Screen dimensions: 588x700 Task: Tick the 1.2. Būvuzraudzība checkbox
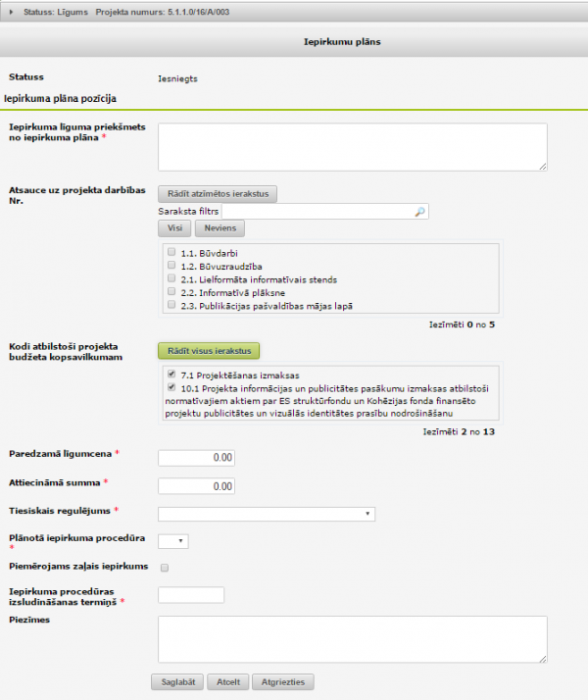(172, 266)
